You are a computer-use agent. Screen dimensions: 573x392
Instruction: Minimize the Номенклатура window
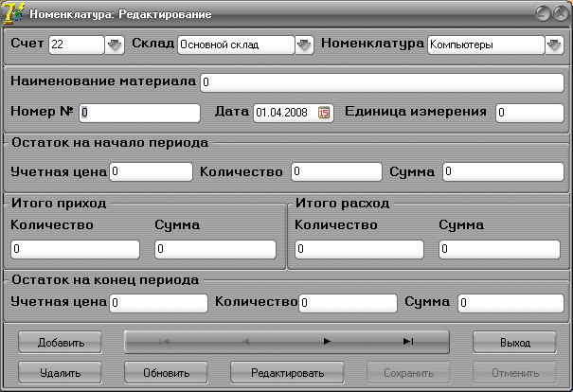tap(543, 13)
